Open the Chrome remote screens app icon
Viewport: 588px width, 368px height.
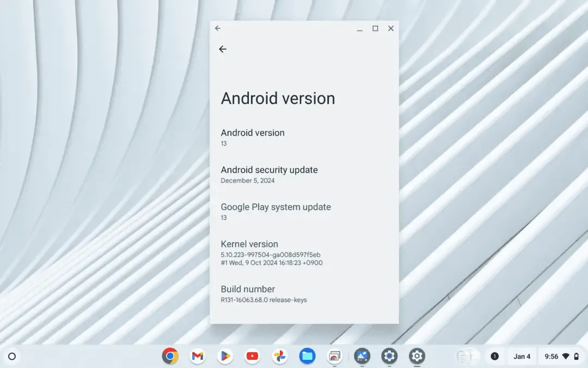tap(334, 356)
